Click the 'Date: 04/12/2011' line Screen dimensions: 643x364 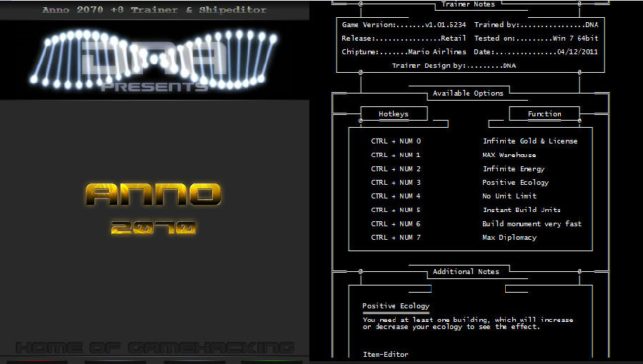point(536,51)
